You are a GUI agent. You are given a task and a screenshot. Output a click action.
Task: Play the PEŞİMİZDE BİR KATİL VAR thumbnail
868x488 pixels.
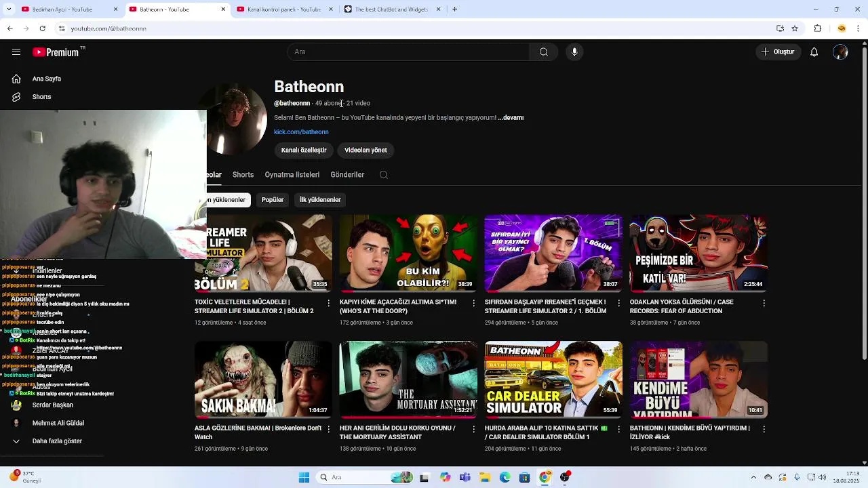(x=698, y=253)
